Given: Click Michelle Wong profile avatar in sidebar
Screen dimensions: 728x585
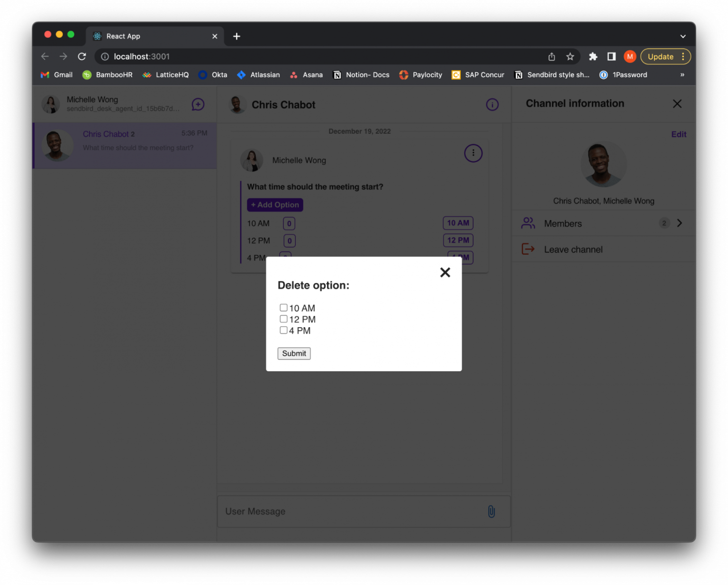Looking at the screenshot, I should (x=51, y=104).
